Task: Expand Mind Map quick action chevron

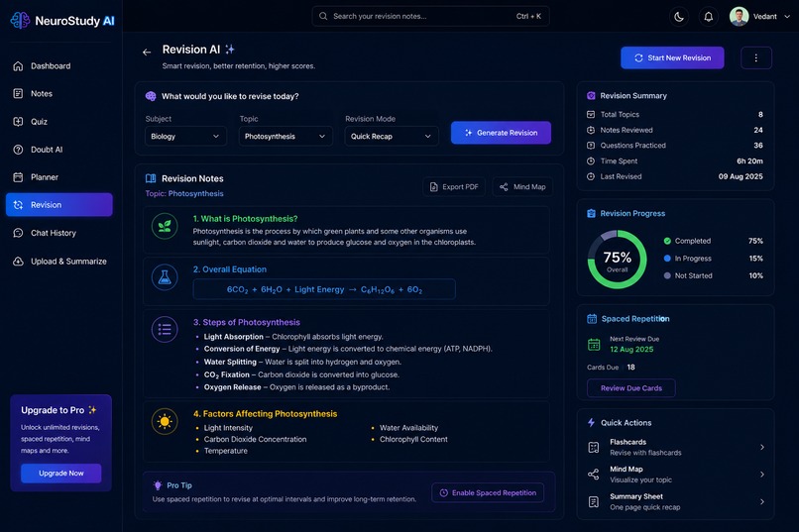Action: [762, 474]
